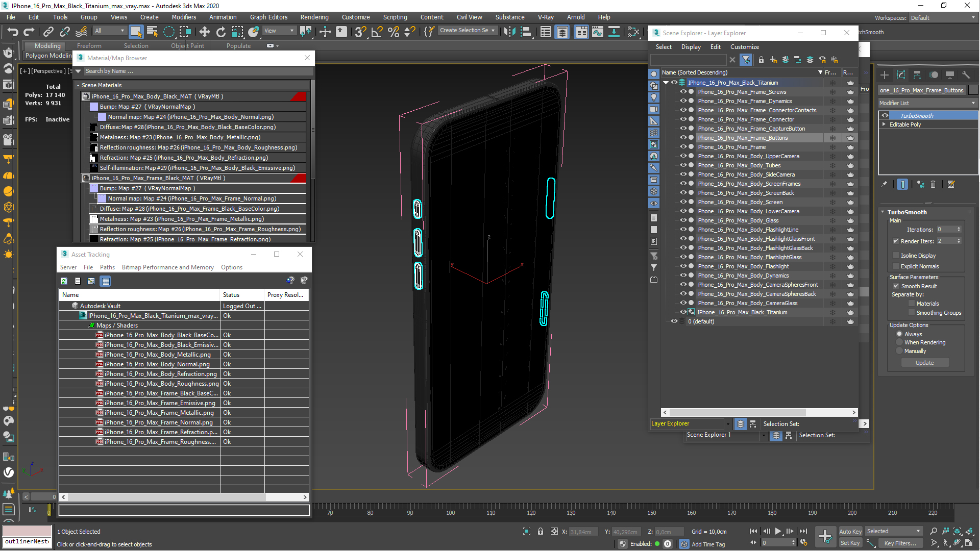Click the Redo arrow in main toolbar
The height and width of the screenshot is (551, 980).
point(29,32)
